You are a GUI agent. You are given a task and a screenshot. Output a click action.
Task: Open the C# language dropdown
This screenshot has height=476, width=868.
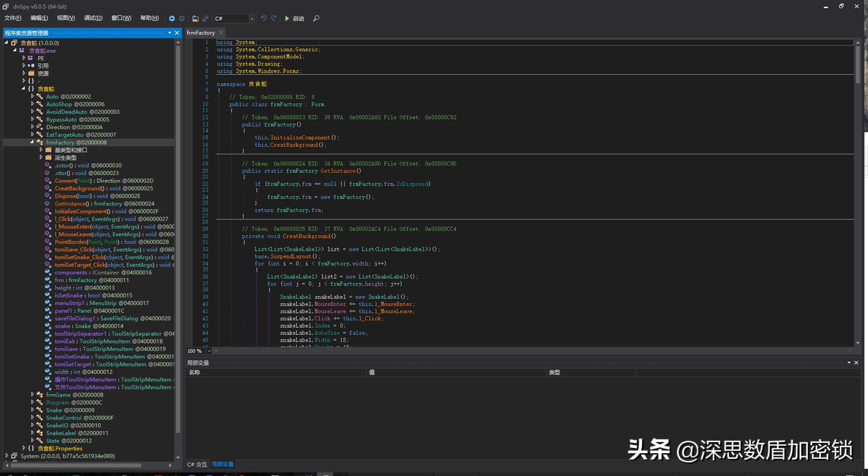(x=251, y=19)
